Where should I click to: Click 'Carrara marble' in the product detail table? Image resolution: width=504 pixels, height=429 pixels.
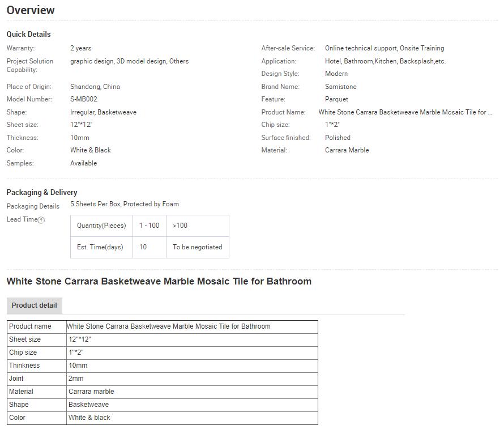coord(91,392)
